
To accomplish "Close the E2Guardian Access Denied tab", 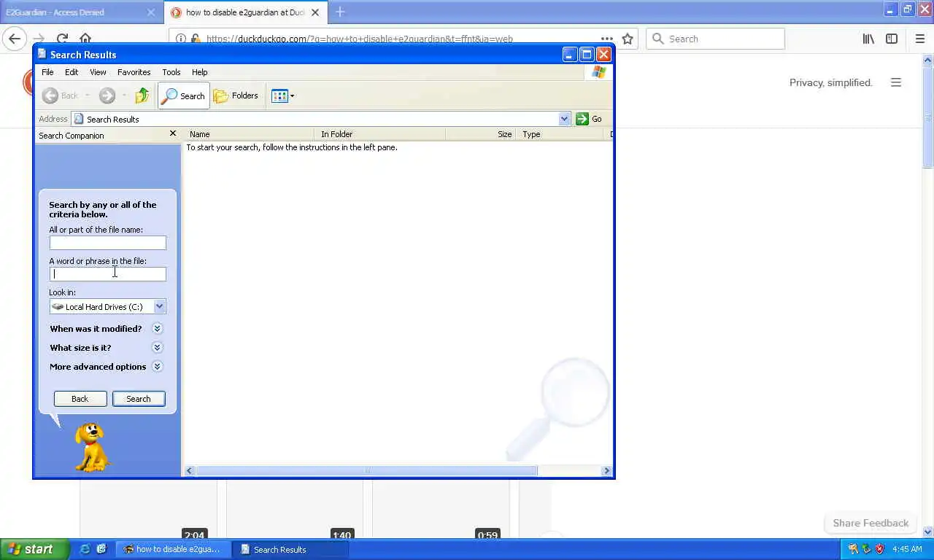I will point(151,12).
